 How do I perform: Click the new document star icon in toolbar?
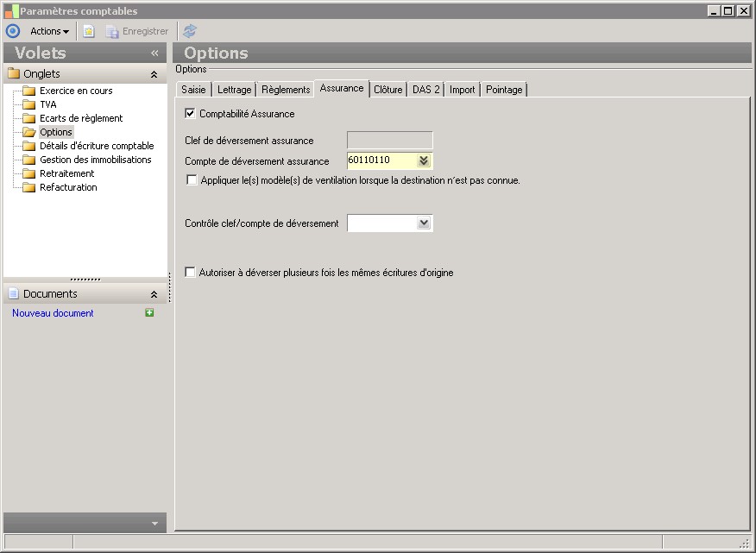coord(89,31)
